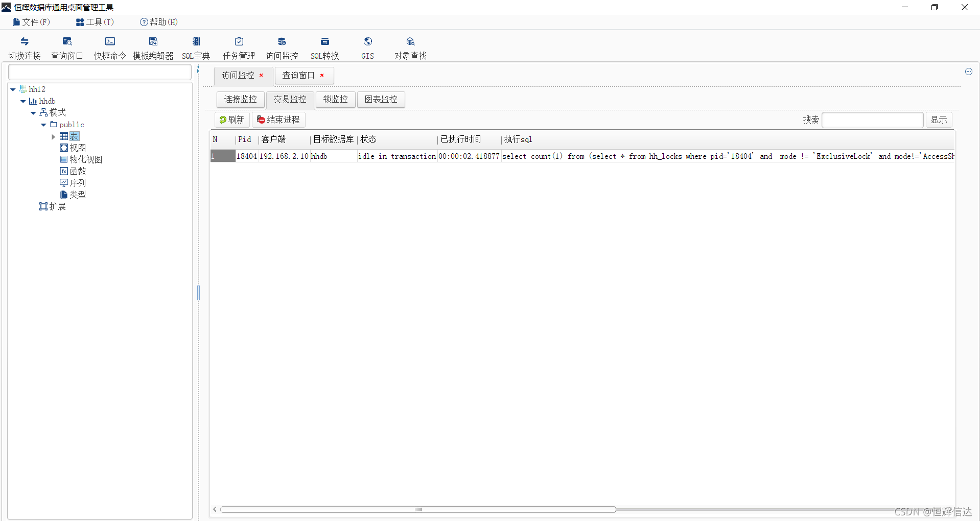Click the Pid column header
The height and width of the screenshot is (521, 980).
tap(247, 139)
